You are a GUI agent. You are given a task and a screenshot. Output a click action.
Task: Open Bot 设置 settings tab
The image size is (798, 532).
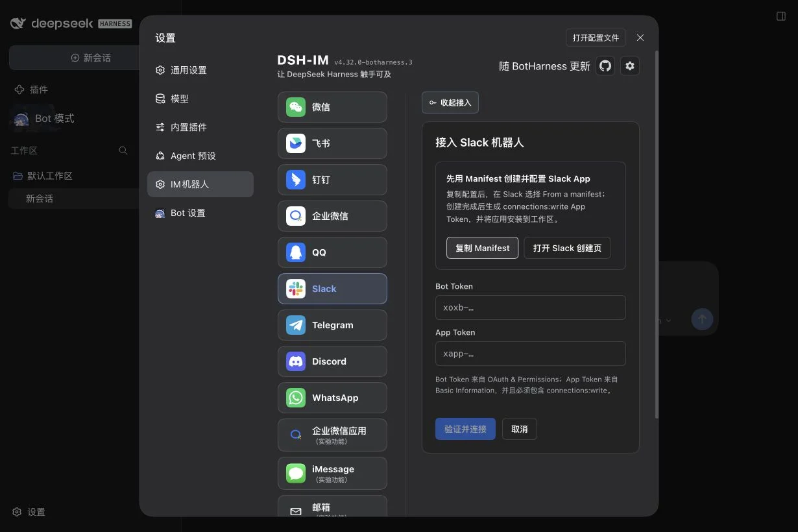click(200, 213)
